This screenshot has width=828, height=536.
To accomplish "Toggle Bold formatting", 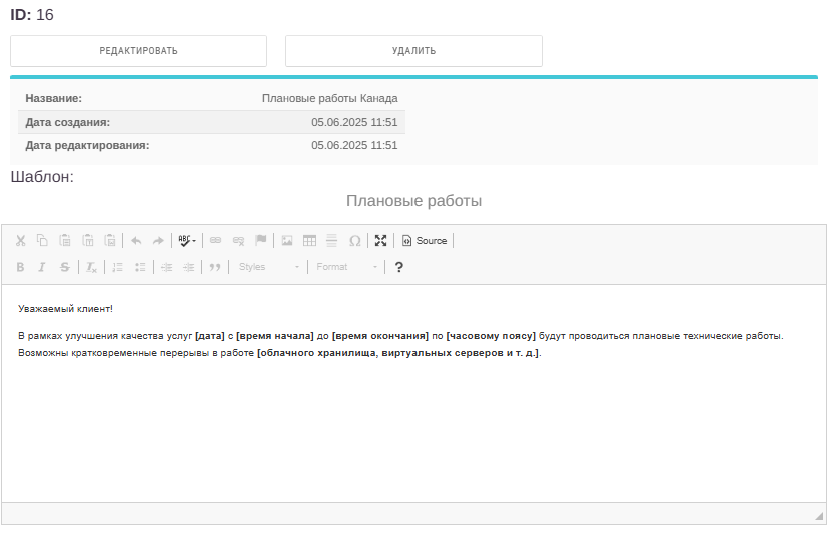I will tap(20, 267).
